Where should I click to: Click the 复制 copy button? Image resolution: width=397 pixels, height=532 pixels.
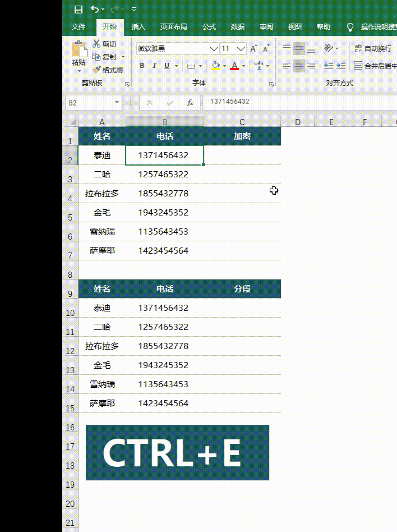104,57
